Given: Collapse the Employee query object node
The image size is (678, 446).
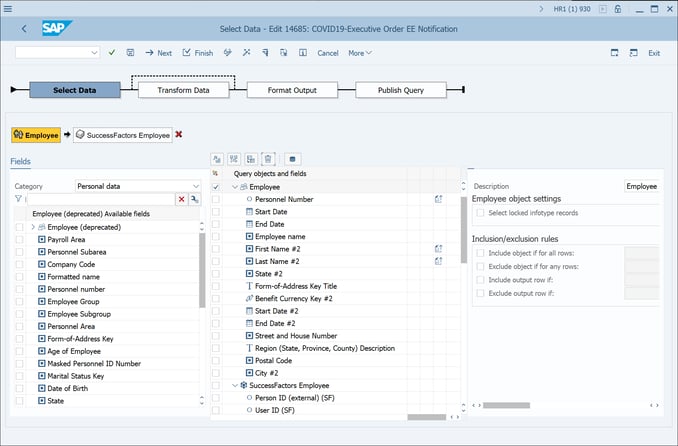Looking at the screenshot, I should [235, 187].
